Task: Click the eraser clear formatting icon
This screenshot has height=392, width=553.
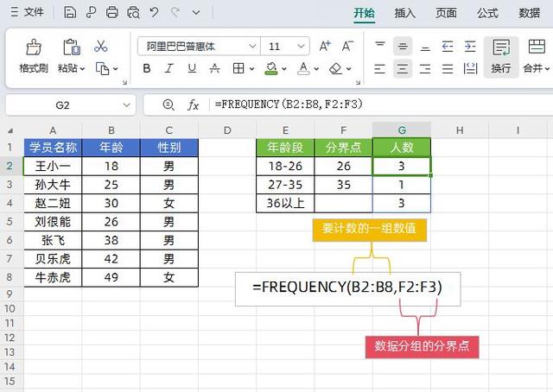Action: (335, 68)
